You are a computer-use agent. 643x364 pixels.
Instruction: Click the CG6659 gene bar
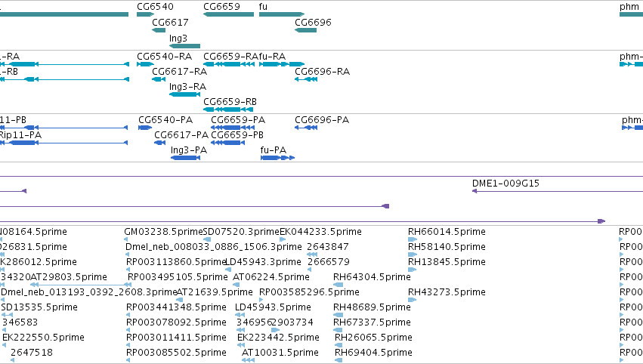(x=228, y=14)
